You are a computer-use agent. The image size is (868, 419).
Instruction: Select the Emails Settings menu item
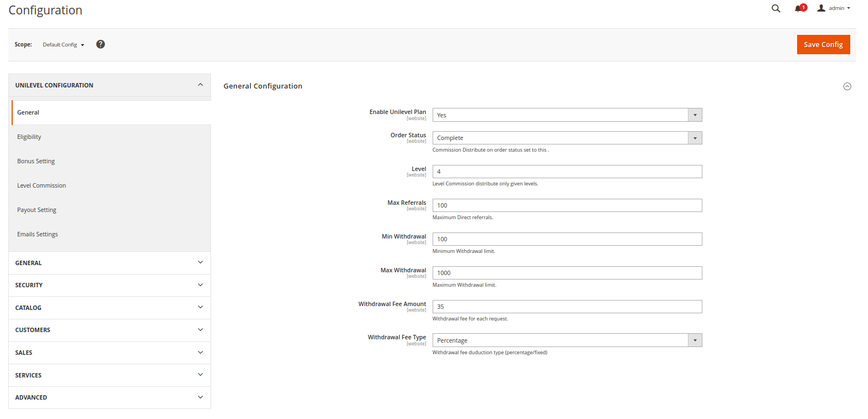(37, 234)
